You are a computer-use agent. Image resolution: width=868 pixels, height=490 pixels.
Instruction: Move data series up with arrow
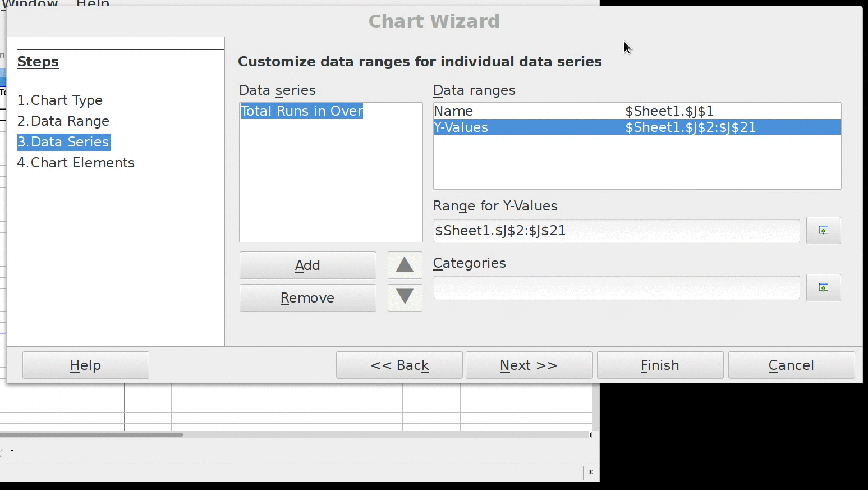click(x=405, y=265)
